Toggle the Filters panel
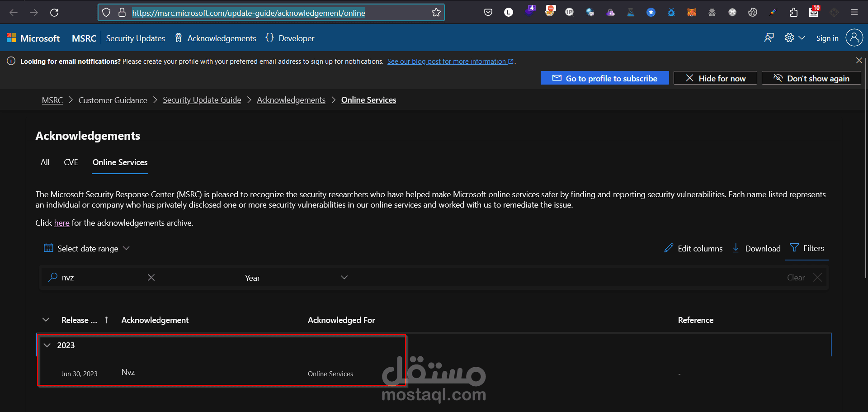 (x=807, y=248)
